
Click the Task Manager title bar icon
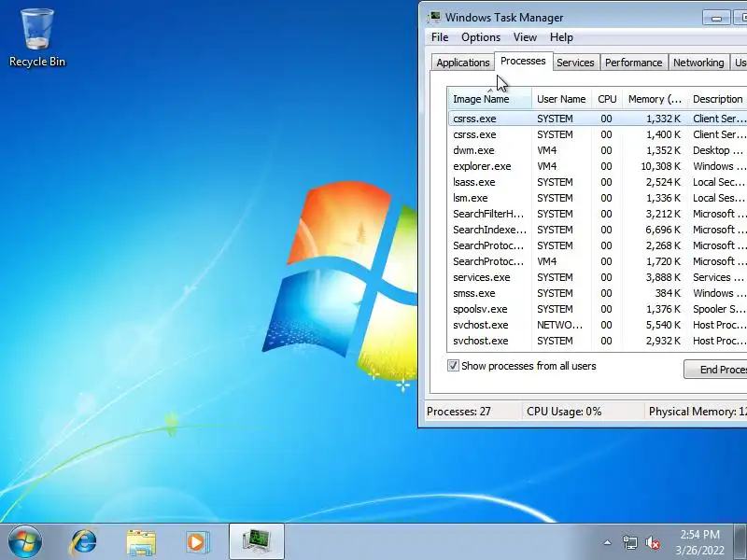click(433, 17)
